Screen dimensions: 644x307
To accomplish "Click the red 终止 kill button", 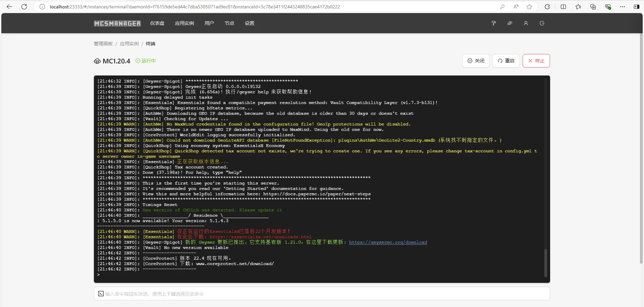I will pos(536,61).
